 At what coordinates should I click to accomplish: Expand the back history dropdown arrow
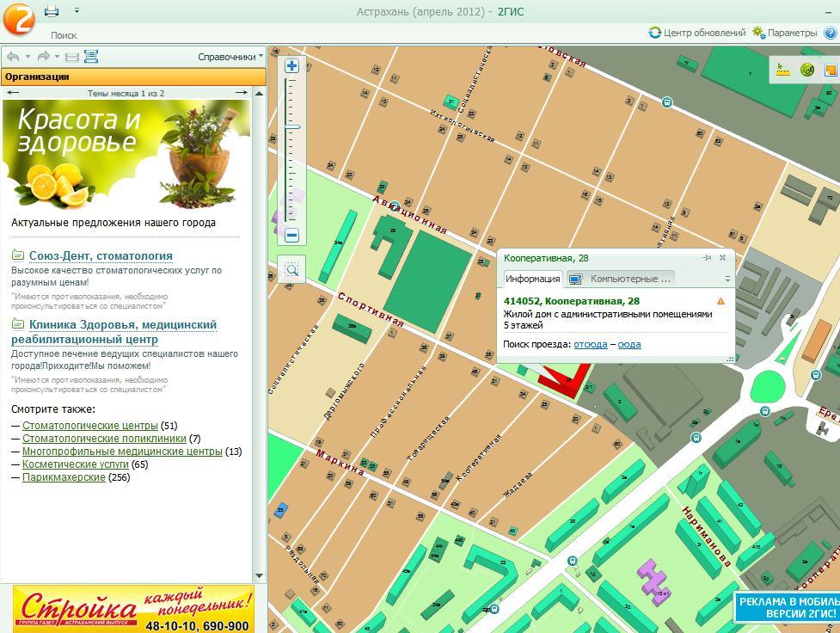click(28, 56)
